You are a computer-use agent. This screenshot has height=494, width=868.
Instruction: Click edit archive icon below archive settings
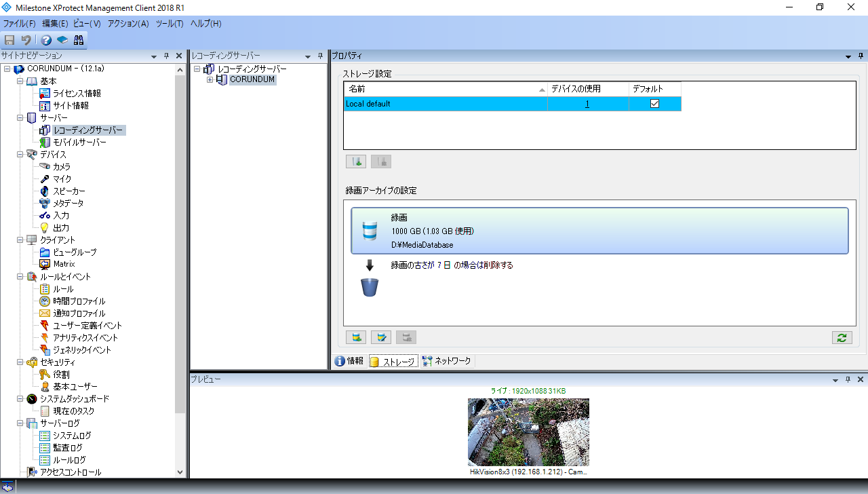click(381, 337)
